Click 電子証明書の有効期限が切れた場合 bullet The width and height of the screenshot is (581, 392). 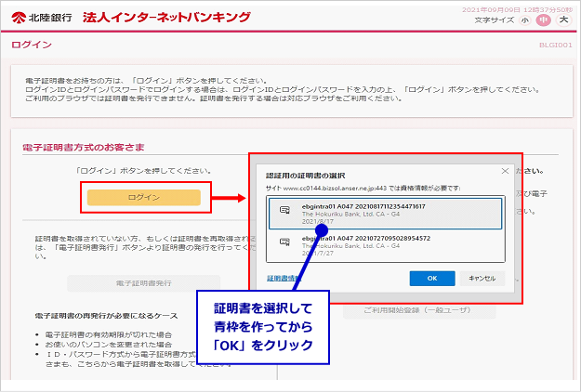[x=109, y=334]
